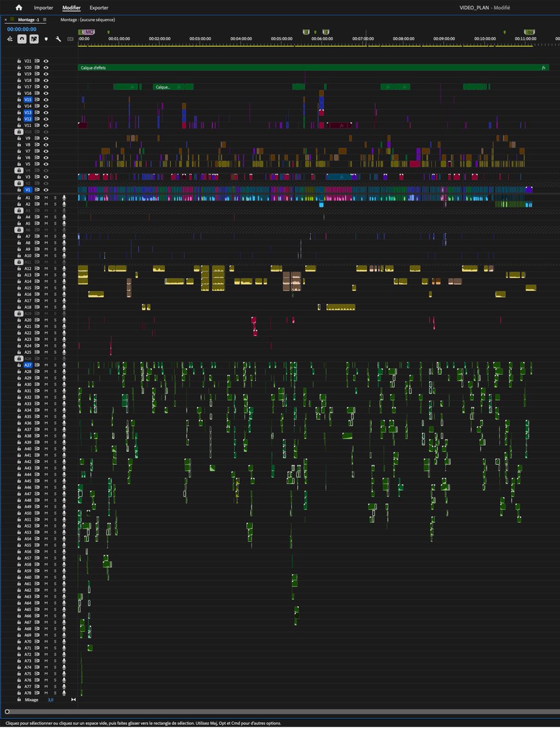Viewport: 560px width, 729px height.
Task: Solo audio track A1
Action: click(55, 198)
